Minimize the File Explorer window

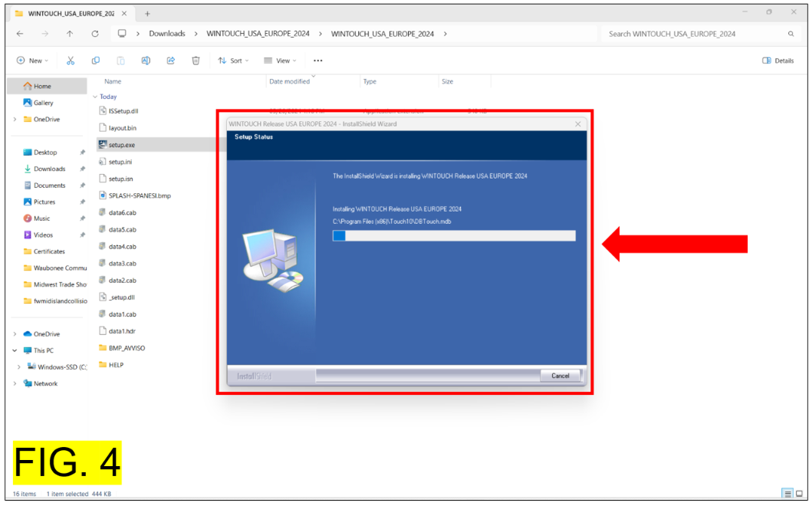(x=745, y=11)
